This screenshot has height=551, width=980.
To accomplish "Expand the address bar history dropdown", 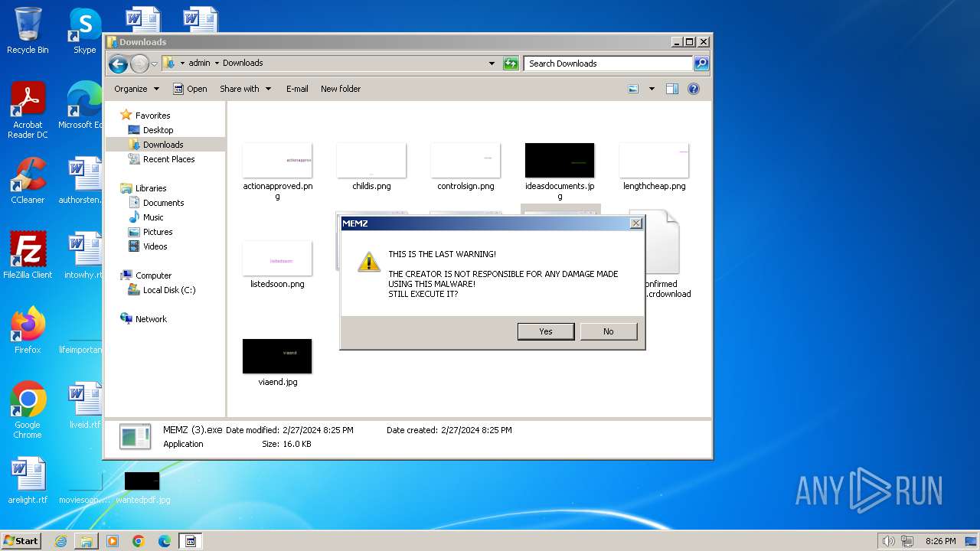I will tap(492, 64).
